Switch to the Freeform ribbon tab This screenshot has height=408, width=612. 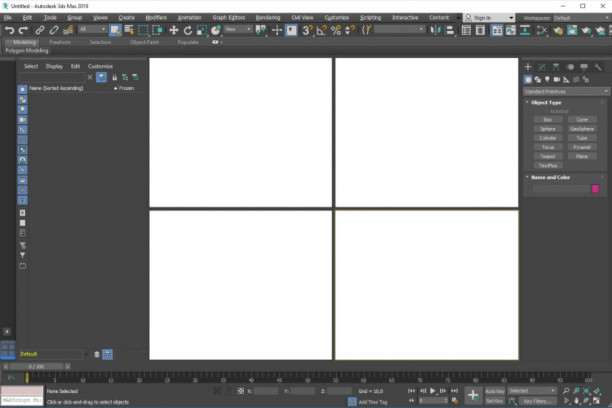coord(60,42)
